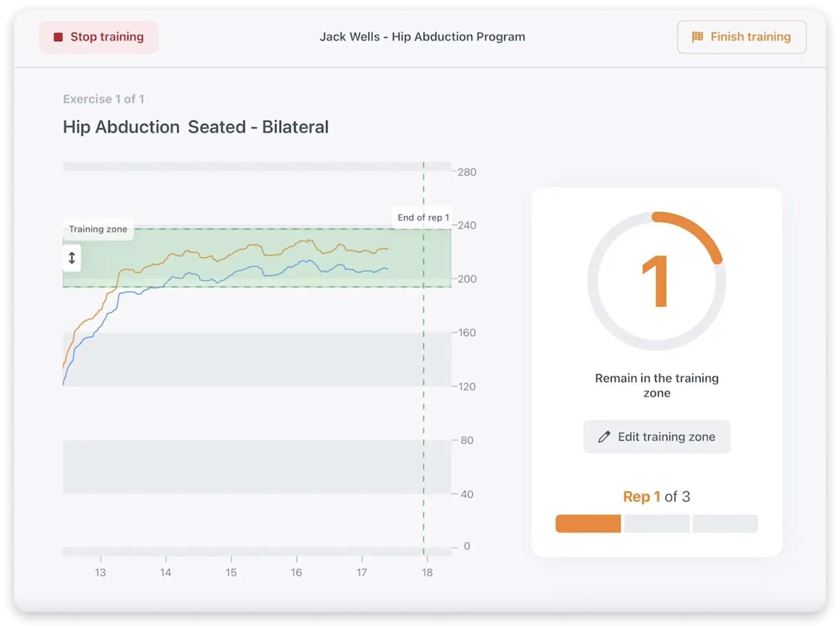The height and width of the screenshot is (630, 840).
Task: Click the second empty rep progress segment
Action: click(x=656, y=523)
